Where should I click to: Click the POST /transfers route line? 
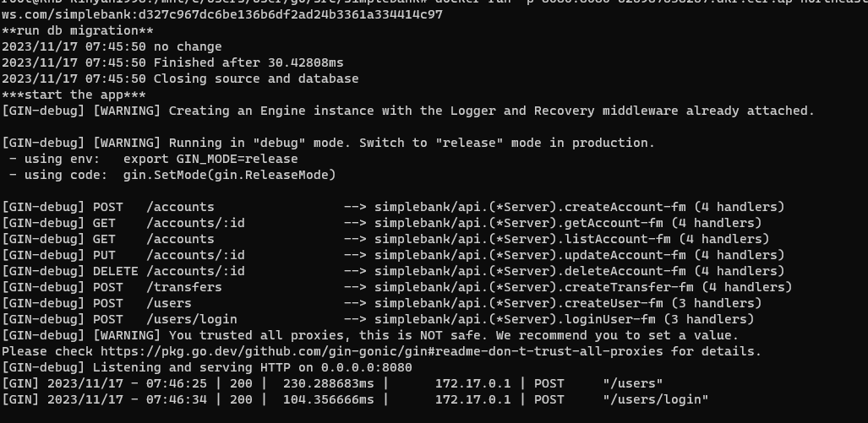click(x=397, y=288)
